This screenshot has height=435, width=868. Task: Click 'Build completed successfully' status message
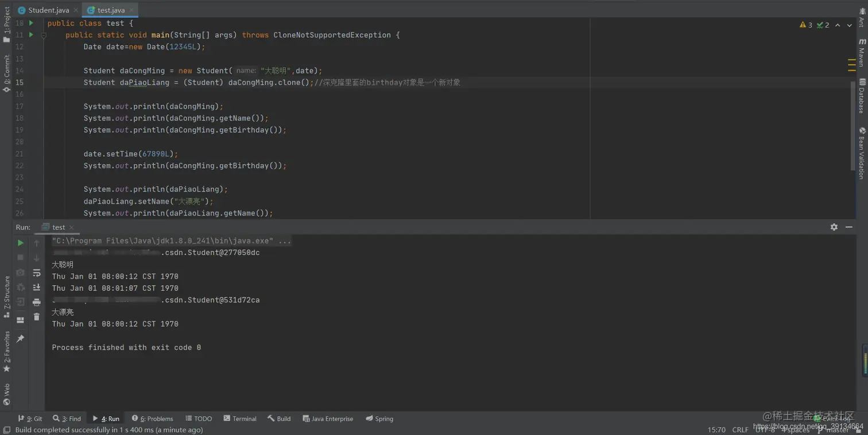click(x=109, y=430)
